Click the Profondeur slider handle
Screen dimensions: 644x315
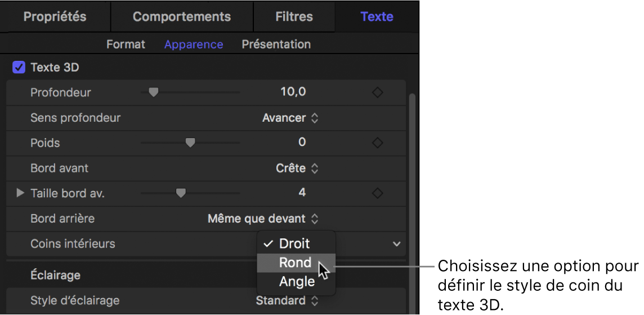pos(153,92)
